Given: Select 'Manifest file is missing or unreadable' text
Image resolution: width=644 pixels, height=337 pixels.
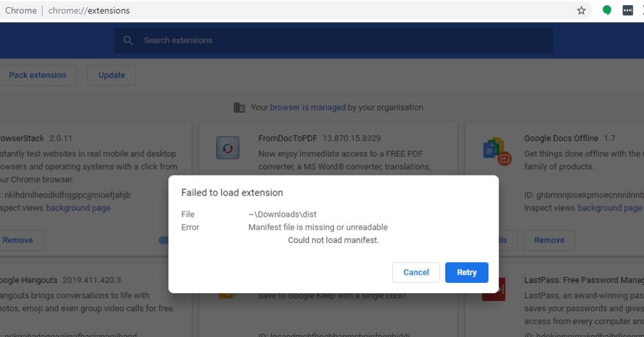Looking at the screenshot, I should pos(318,227).
